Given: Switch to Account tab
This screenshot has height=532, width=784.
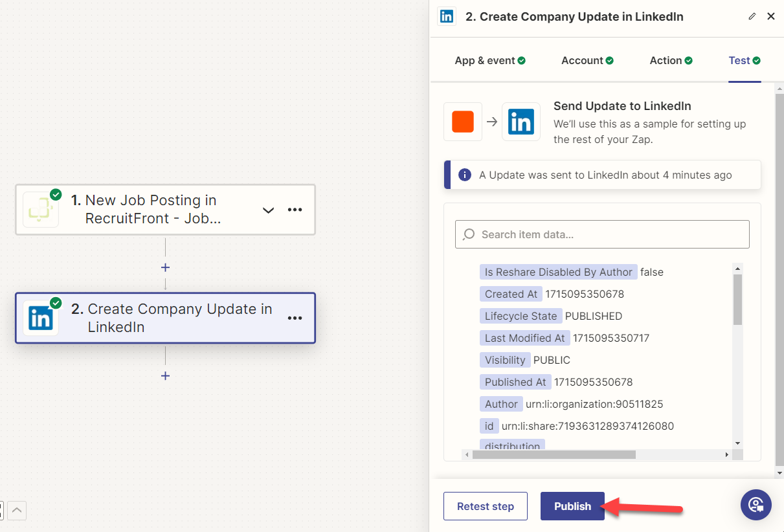Looking at the screenshot, I should [x=587, y=60].
